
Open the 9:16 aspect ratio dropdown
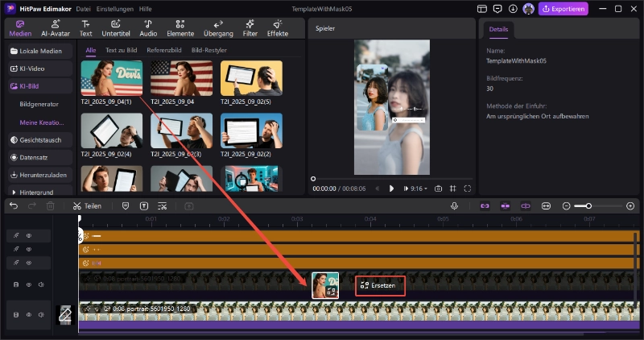coord(417,189)
